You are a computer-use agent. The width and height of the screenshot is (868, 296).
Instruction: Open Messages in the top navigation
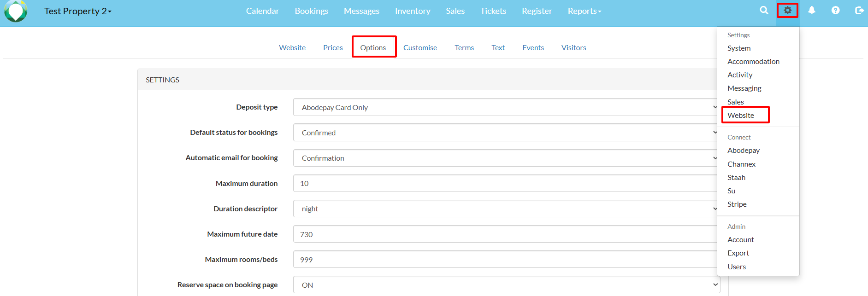[361, 11]
